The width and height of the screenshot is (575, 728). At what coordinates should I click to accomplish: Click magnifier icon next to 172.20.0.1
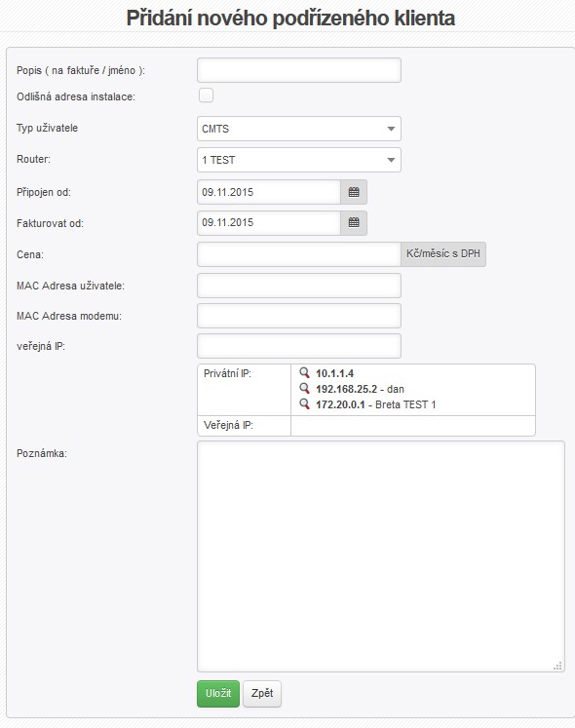coord(304,404)
